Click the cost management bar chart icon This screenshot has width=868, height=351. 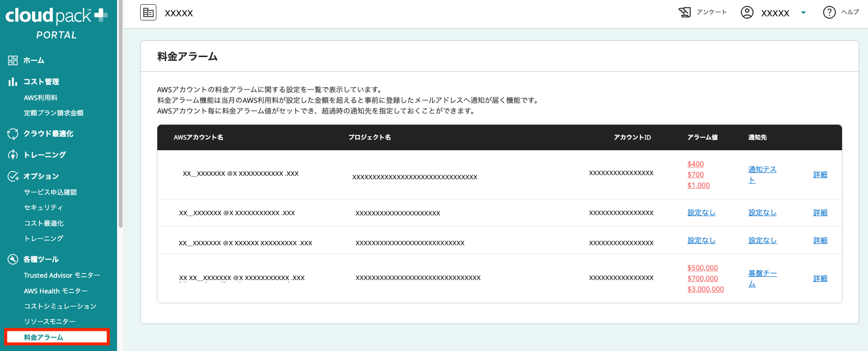click(13, 82)
